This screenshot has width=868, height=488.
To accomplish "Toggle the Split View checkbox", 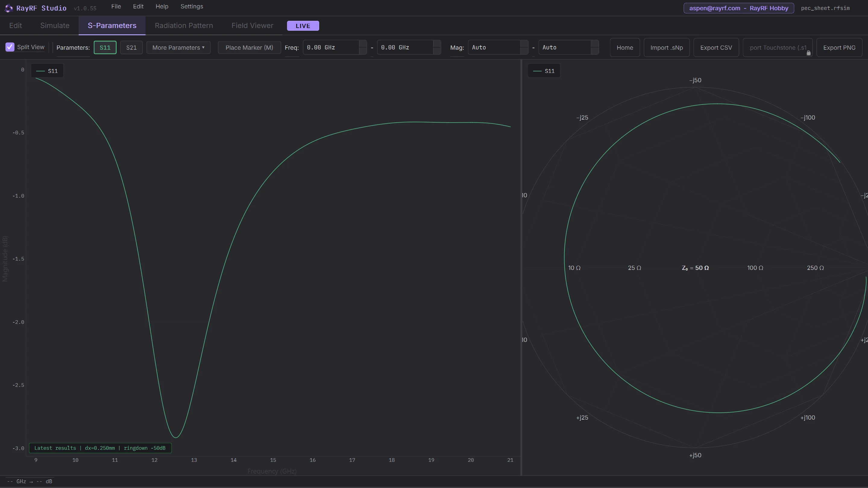I will pyautogui.click(x=10, y=47).
